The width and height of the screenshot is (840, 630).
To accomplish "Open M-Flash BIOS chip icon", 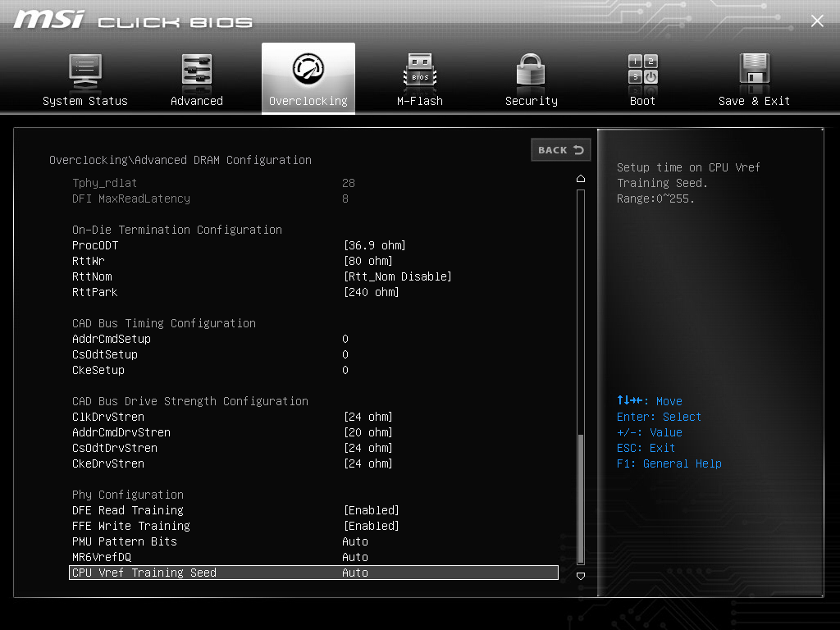I will point(420,71).
